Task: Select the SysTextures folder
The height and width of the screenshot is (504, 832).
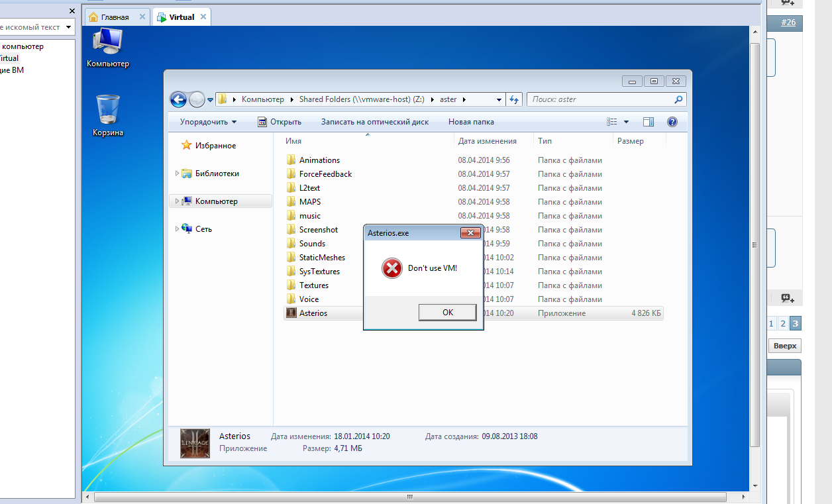Action: click(319, 272)
